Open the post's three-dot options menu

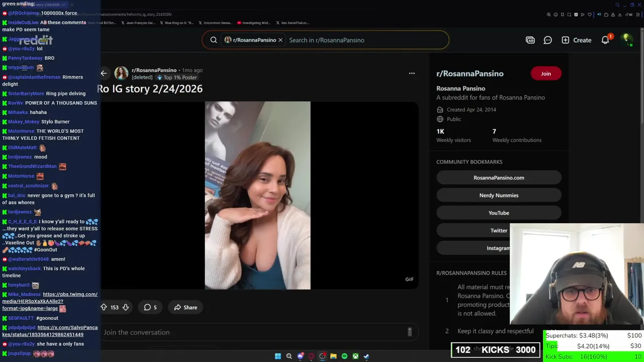point(412,73)
